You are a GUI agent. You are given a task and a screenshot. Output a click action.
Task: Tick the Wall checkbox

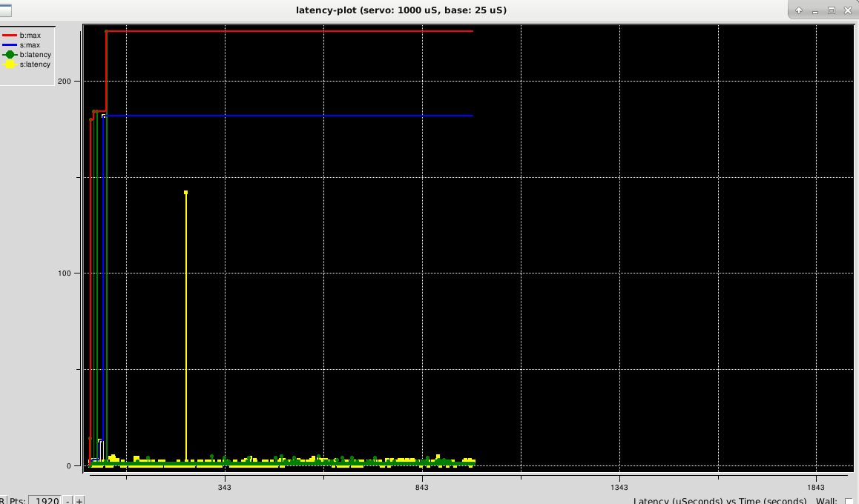(x=849, y=501)
